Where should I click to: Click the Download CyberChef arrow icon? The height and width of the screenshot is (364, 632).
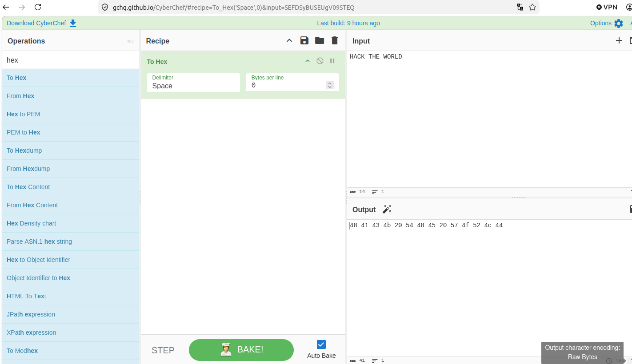(x=73, y=23)
